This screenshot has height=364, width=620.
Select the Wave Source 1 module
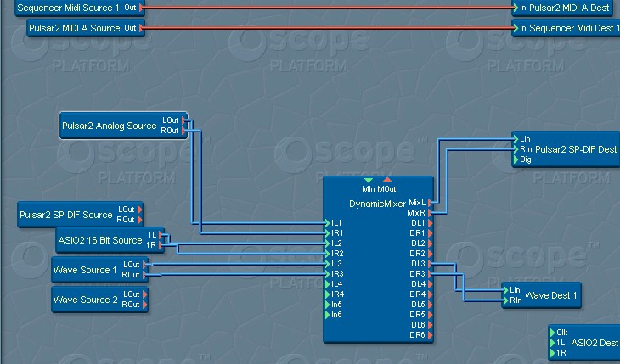(x=85, y=270)
